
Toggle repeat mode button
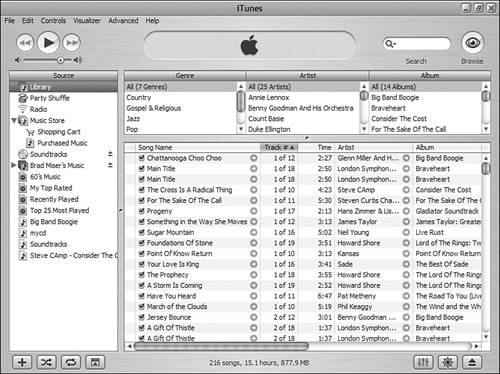71,362
